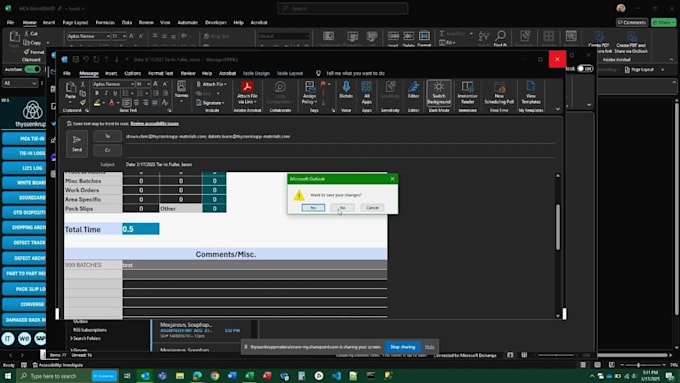Image resolution: width=680 pixels, height=383 pixels.
Task: Click No in the save changes dialog
Action: tap(343, 208)
